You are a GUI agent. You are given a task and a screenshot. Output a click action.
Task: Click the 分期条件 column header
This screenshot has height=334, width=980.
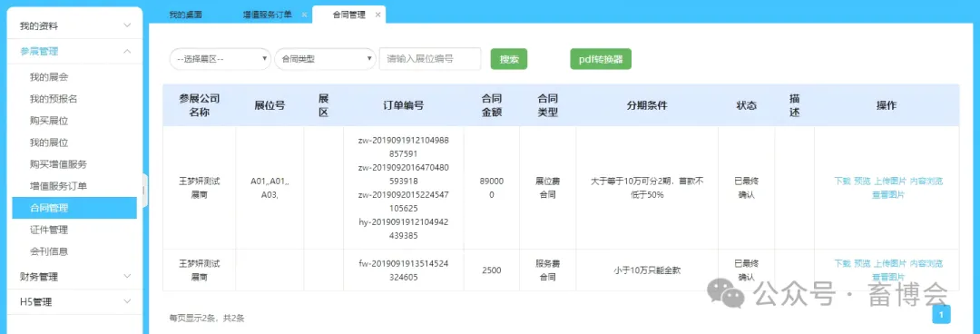click(647, 105)
